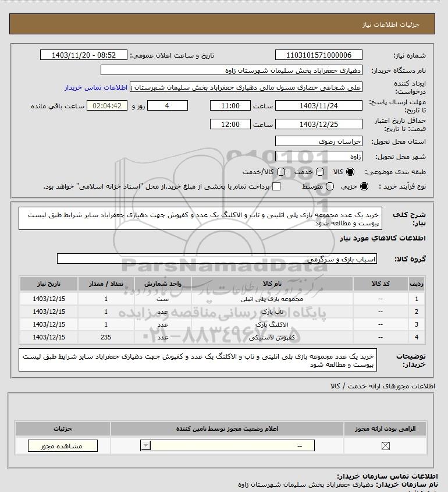Click the goods group field اسباب بازی و سرگرمی
Screen dimensions: 448x492
(216, 259)
